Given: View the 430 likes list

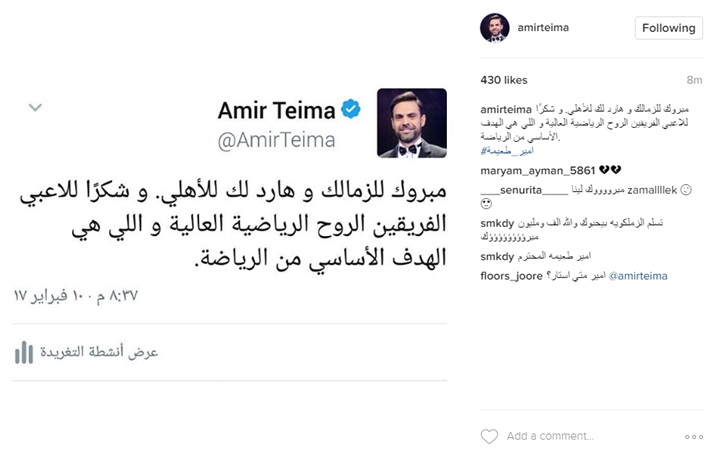Looking at the screenshot, I should [504, 80].
